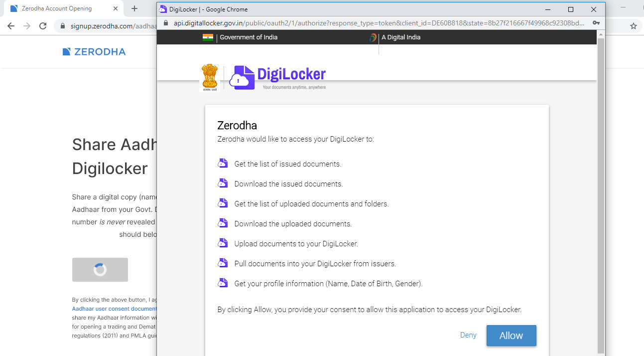
Task: Bookmark page with the star icon
Action: (634, 26)
